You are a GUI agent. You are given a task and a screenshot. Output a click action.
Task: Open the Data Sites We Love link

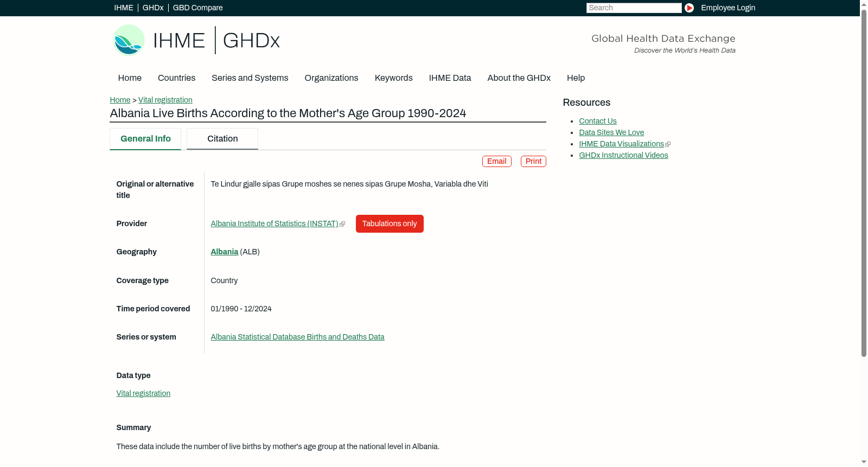(x=611, y=133)
